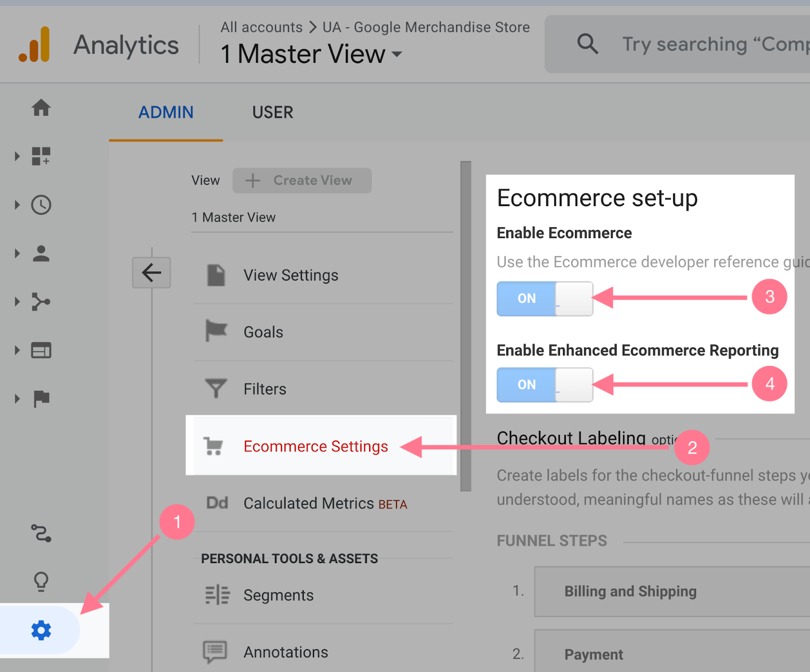Open Annotations

[x=286, y=652]
